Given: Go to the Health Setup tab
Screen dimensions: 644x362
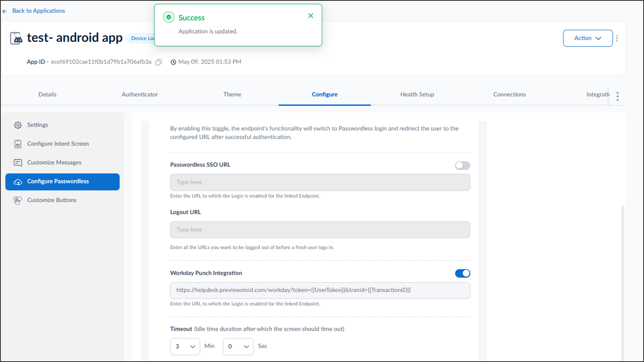Looking at the screenshot, I should (417, 94).
